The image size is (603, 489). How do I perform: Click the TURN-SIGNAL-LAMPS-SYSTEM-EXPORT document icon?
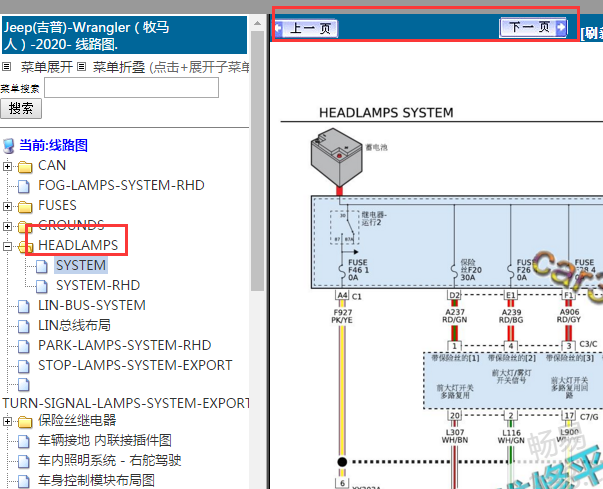(24, 385)
